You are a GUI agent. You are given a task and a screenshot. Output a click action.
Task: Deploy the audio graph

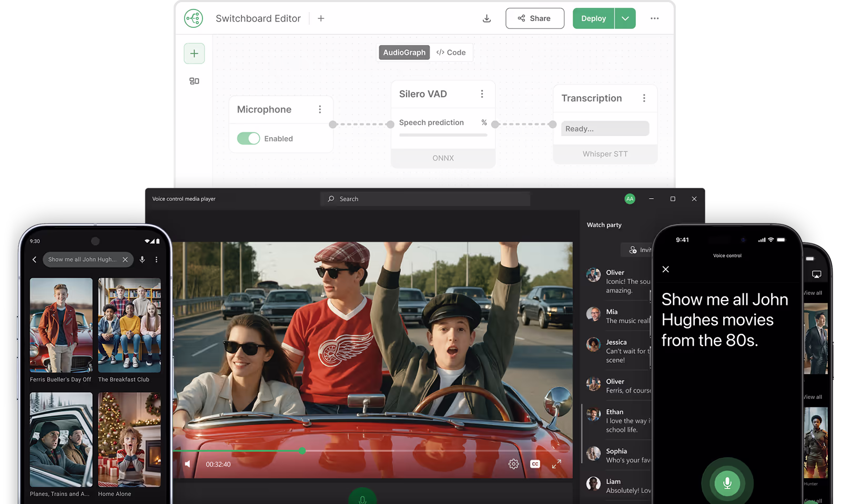pos(593,18)
